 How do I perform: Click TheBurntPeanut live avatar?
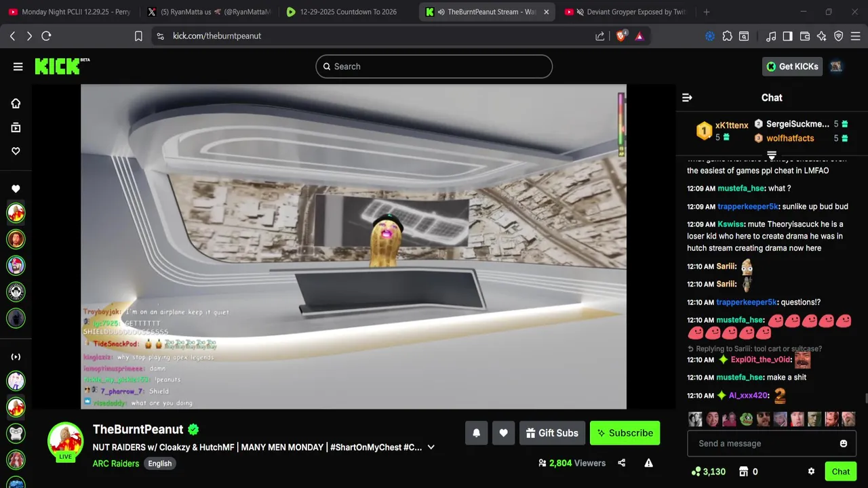pos(65,441)
